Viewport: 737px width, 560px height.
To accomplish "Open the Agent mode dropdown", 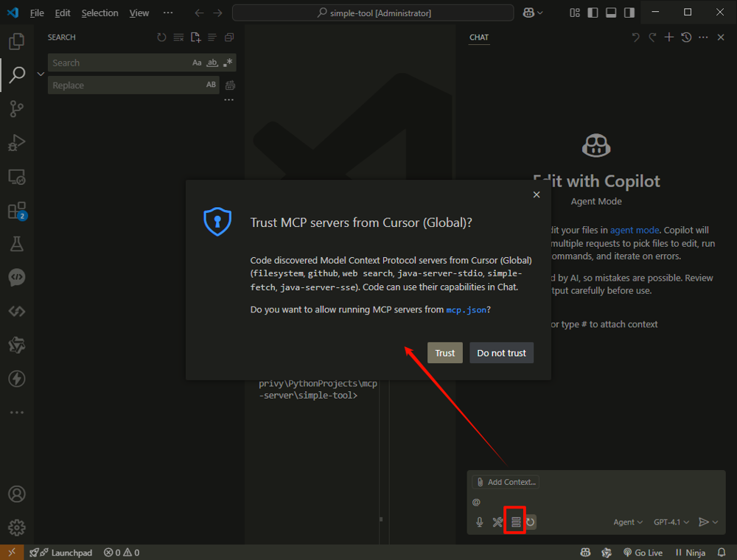I will pyautogui.click(x=628, y=522).
